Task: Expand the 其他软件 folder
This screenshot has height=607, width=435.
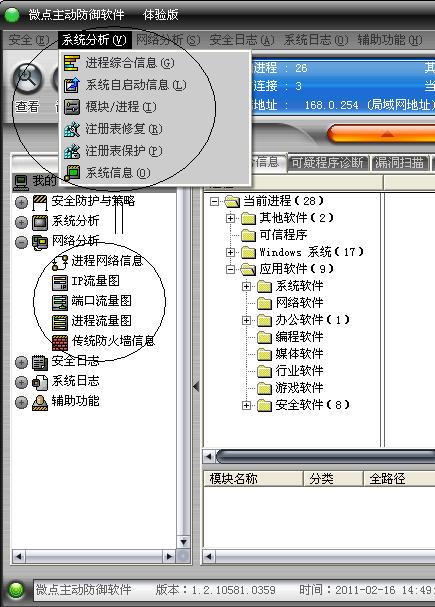Action: (x=230, y=218)
